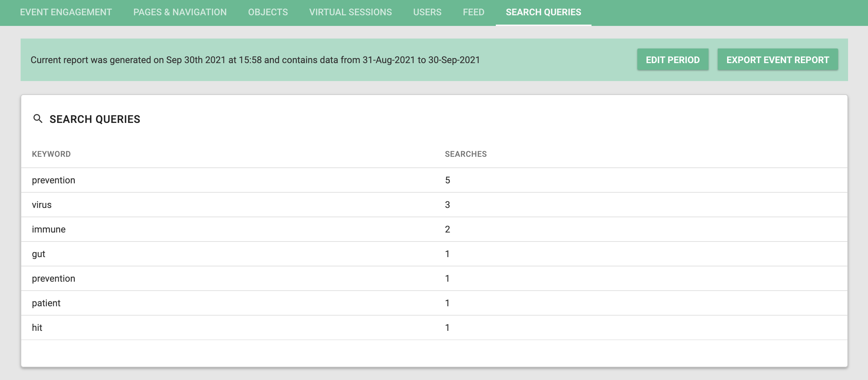Viewport: 868px width, 380px height.
Task: Select the prevention row with 5 searches
Action: click(x=434, y=180)
